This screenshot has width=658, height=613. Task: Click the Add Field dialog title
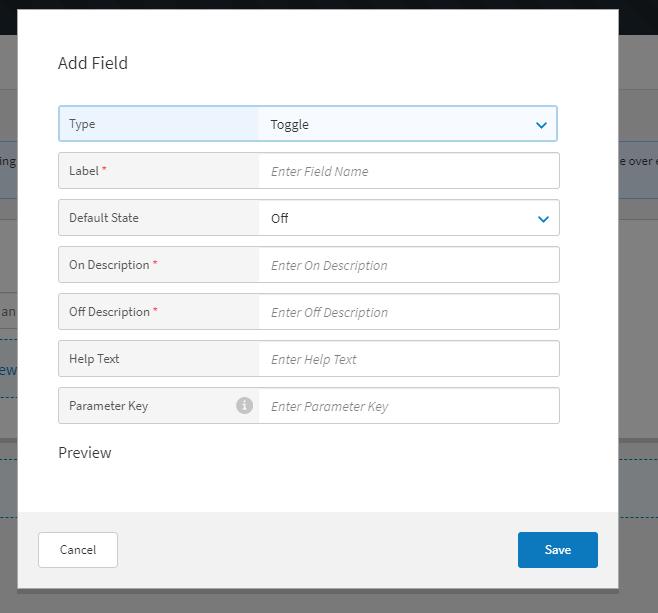[93, 63]
